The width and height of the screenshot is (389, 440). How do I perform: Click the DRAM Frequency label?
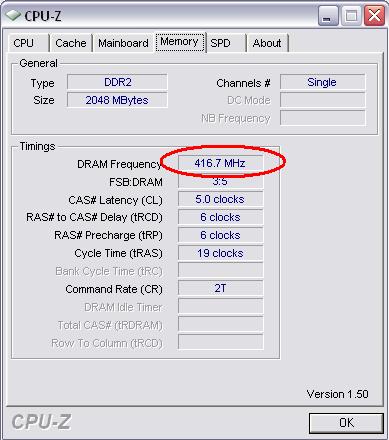pos(120,164)
